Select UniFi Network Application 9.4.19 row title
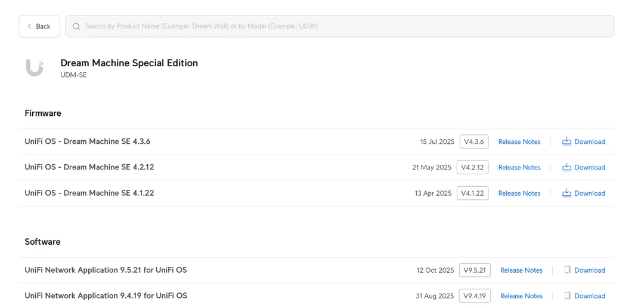 point(106,295)
